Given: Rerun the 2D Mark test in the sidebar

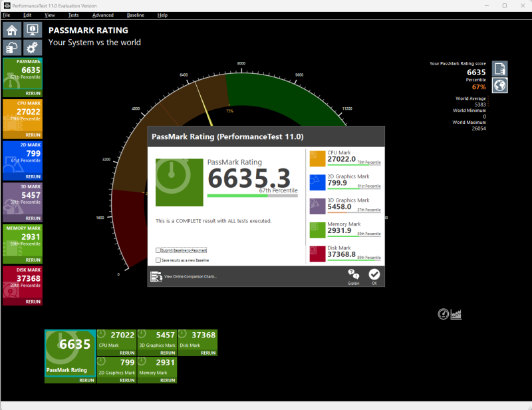Looking at the screenshot, I should coord(33,176).
